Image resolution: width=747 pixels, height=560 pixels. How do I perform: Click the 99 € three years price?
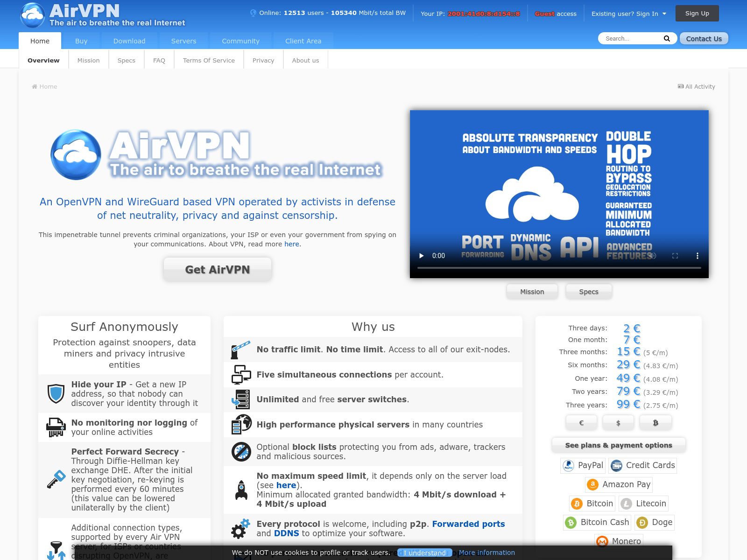(x=628, y=404)
